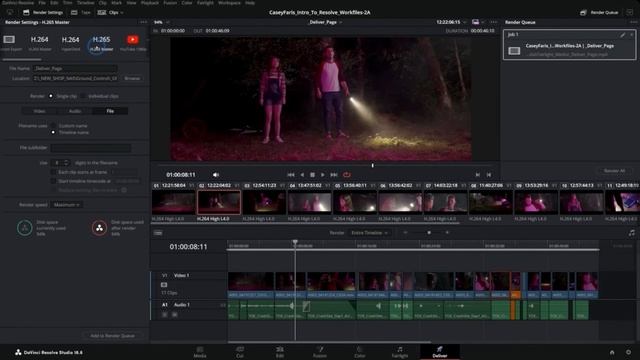Select the H.265 Master render preset
640x360 pixels.
tap(101, 43)
